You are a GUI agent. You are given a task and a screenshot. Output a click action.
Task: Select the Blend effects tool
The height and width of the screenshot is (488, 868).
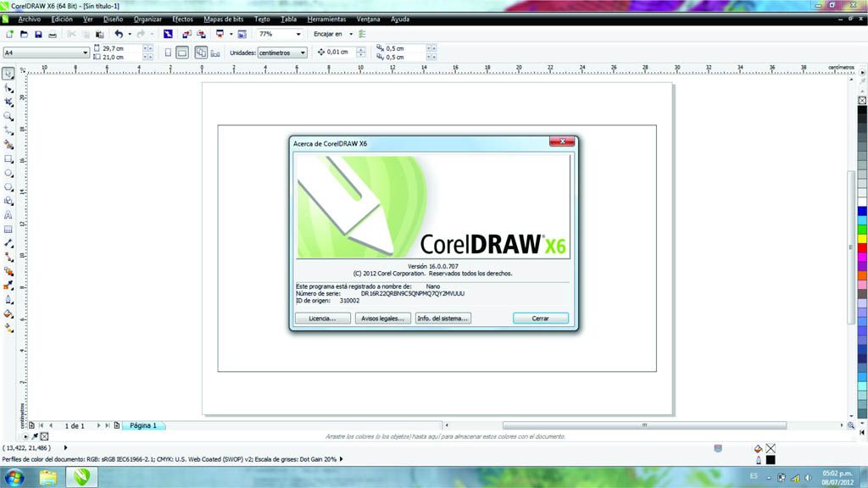click(x=8, y=272)
